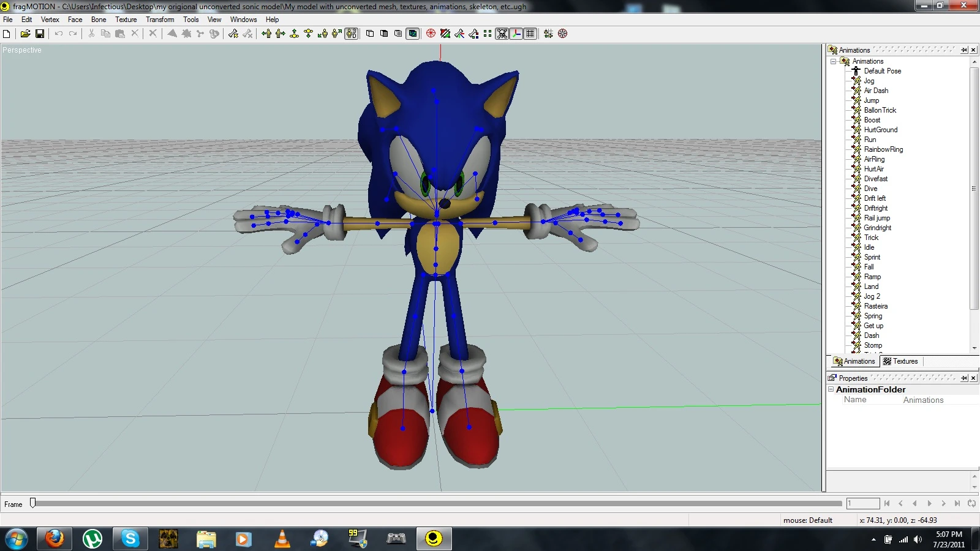Toggle the grid display button
The image size is (980, 551).
530,34
